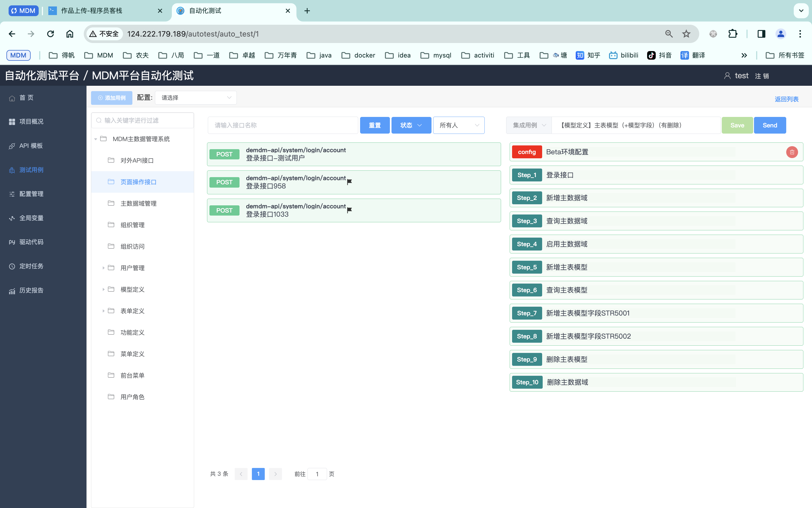This screenshot has height=508, width=812.
Task: Go to 首页 in sidebar
Action: 43,98
